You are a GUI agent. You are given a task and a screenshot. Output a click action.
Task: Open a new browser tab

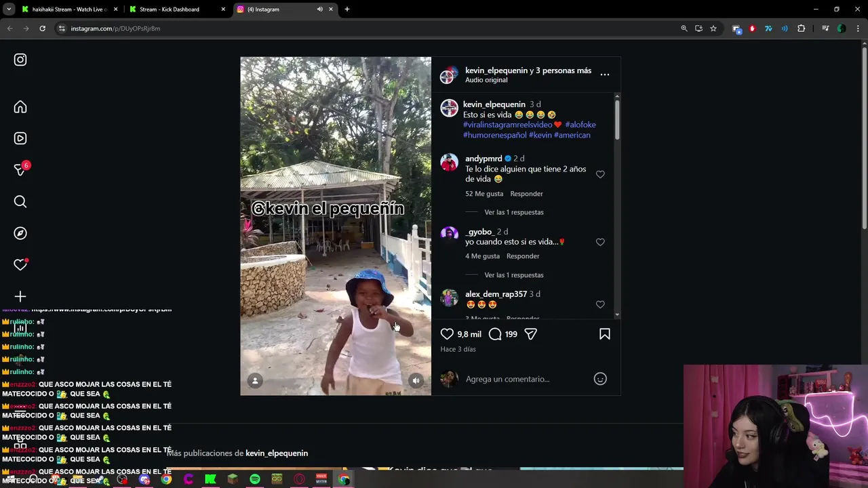[x=347, y=9]
